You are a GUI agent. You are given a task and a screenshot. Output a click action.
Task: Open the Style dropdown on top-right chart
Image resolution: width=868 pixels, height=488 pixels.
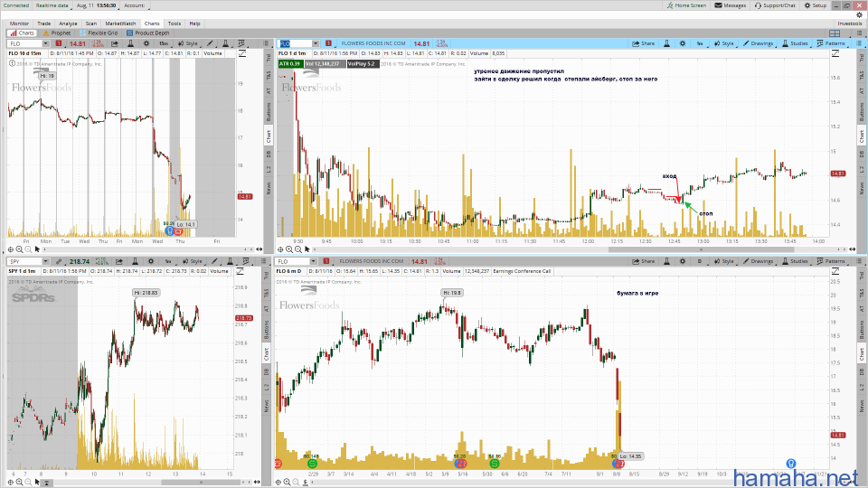(725, 43)
